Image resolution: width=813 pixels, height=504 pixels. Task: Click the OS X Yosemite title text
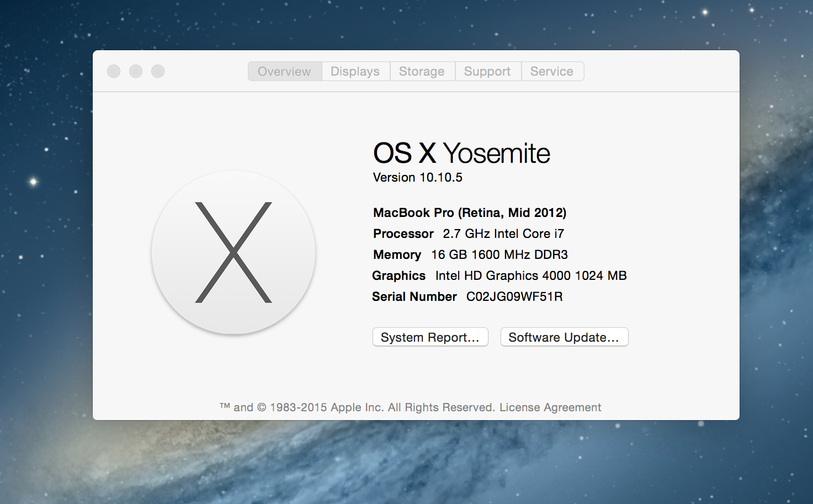point(461,153)
